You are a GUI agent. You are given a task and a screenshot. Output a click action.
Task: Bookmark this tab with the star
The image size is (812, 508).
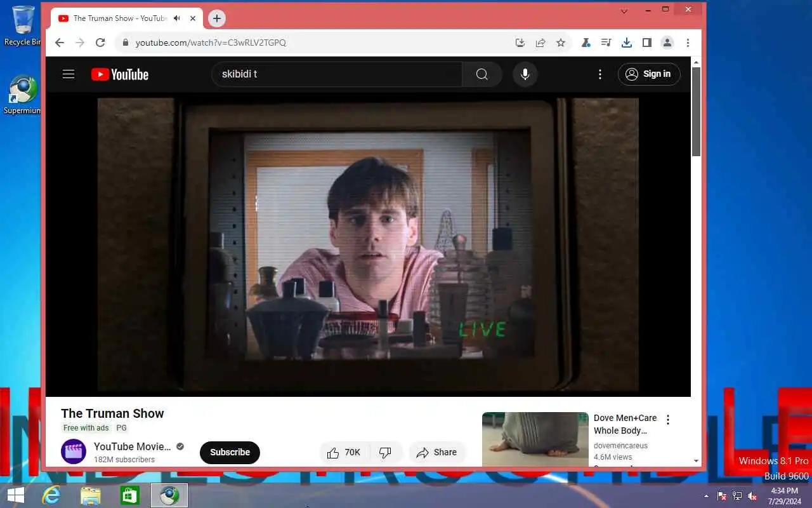click(x=561, y=43)
